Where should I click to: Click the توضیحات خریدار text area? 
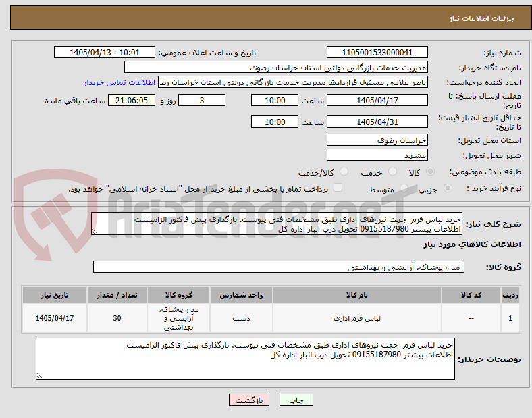(245, 359)
